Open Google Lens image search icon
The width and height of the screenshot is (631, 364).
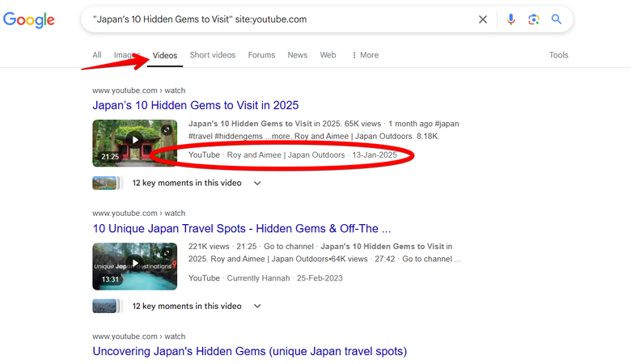click(x=534, y=19)
